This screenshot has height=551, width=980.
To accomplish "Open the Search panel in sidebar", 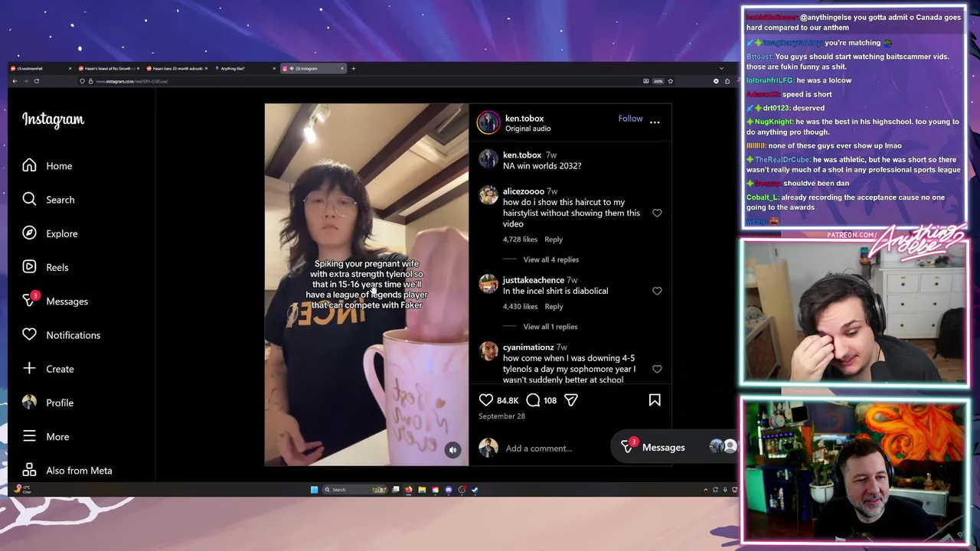I will pyautogui.click(x=49, y=200).
